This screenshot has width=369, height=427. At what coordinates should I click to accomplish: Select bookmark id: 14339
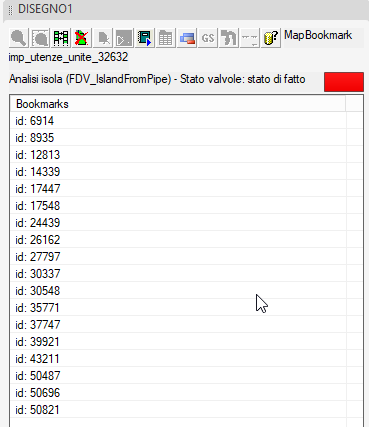178,172
